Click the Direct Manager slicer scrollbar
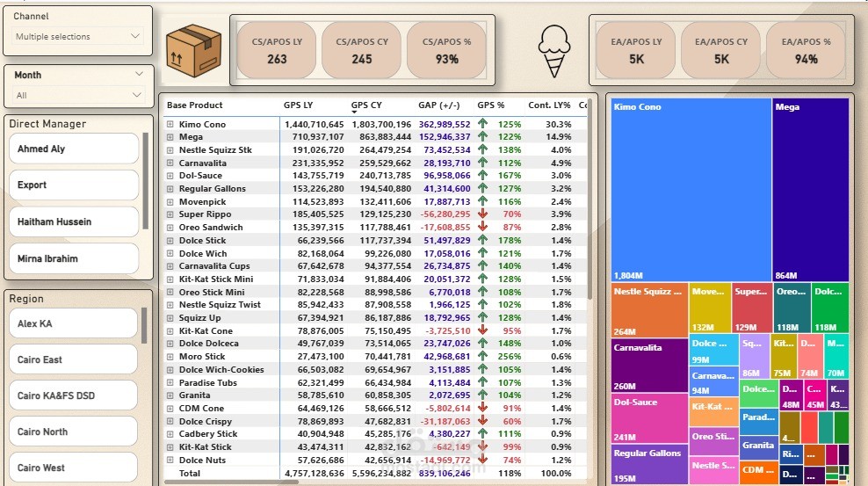Image resolution: width=868 pixels, height=486 pixels. coord(145,180)
